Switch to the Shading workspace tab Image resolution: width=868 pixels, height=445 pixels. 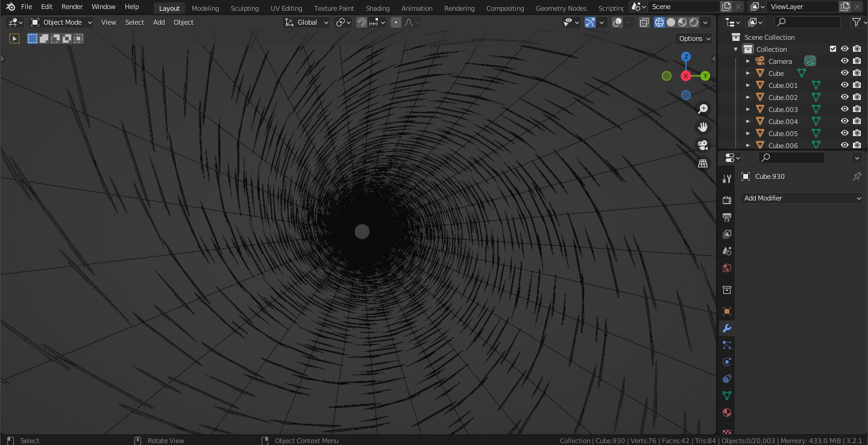pos(377,8)
